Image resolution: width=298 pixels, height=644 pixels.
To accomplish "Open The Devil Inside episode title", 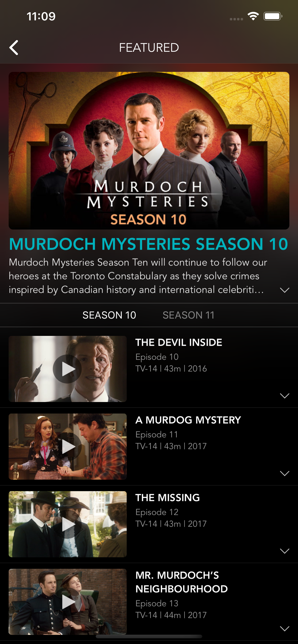I will click(179, 342).
